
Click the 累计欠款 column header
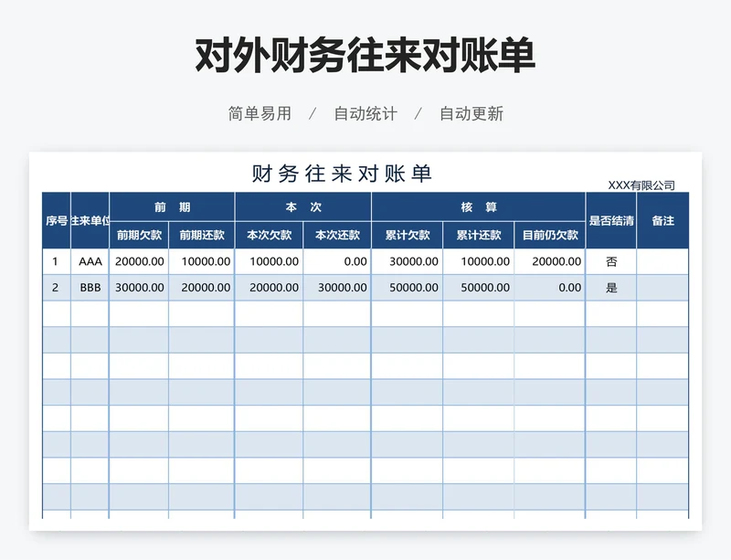click(407, 235)
